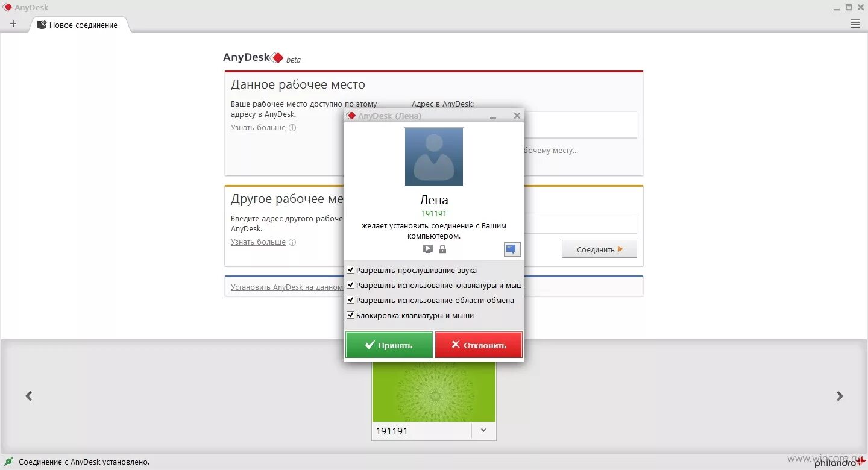This screenshot has width=868, height=470.
Task: Minimize the AnyDesk (Лена) dialog
Action: [493, 116]
